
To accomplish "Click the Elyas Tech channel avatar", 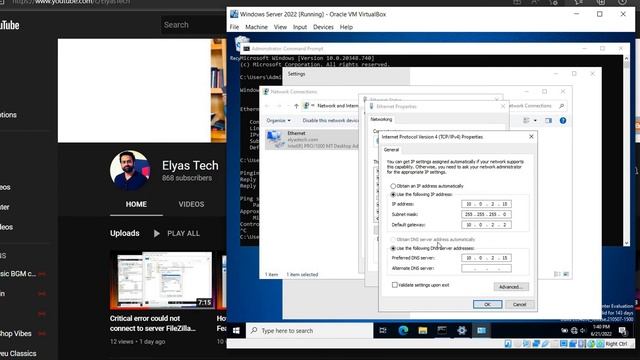I will click(130, 170).
